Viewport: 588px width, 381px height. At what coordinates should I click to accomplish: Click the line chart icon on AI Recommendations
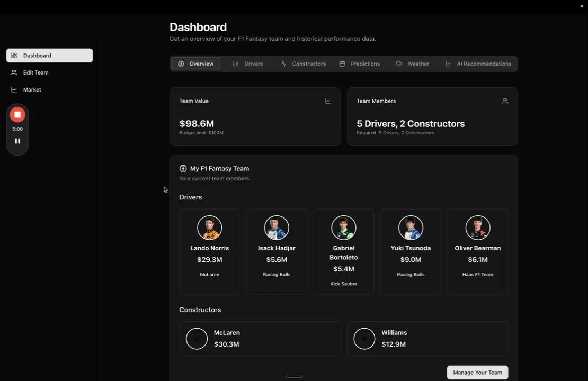click(x=448, y=63)
